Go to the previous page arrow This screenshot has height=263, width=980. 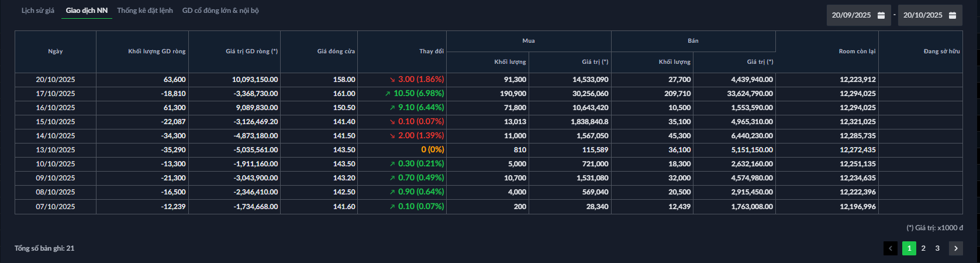891,248
